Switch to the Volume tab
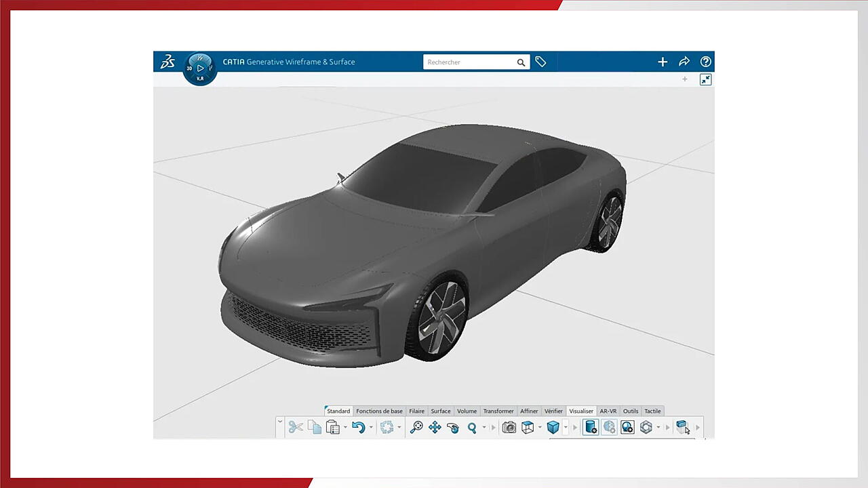Viewport: 868px width, 488px height. point(467,411)
